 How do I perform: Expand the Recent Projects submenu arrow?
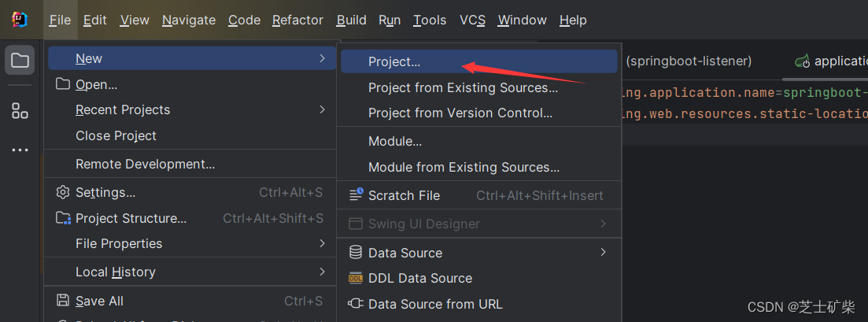(x=323, y=109)
